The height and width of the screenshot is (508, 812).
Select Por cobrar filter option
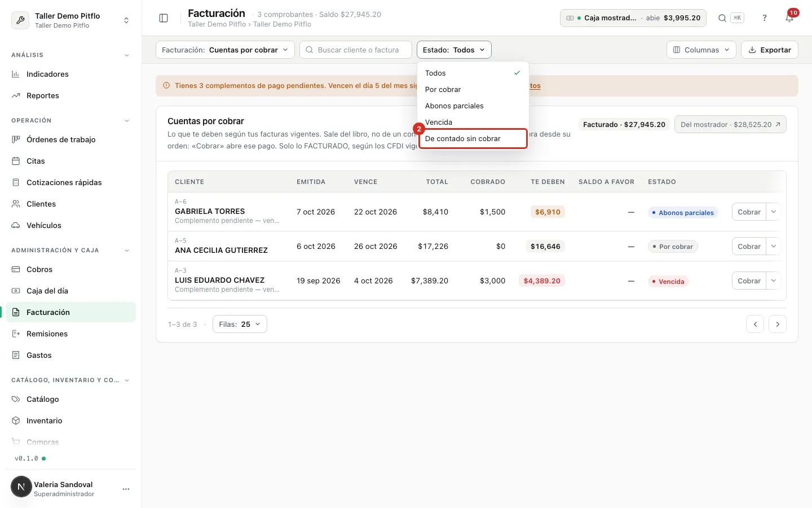coord(473,89)
